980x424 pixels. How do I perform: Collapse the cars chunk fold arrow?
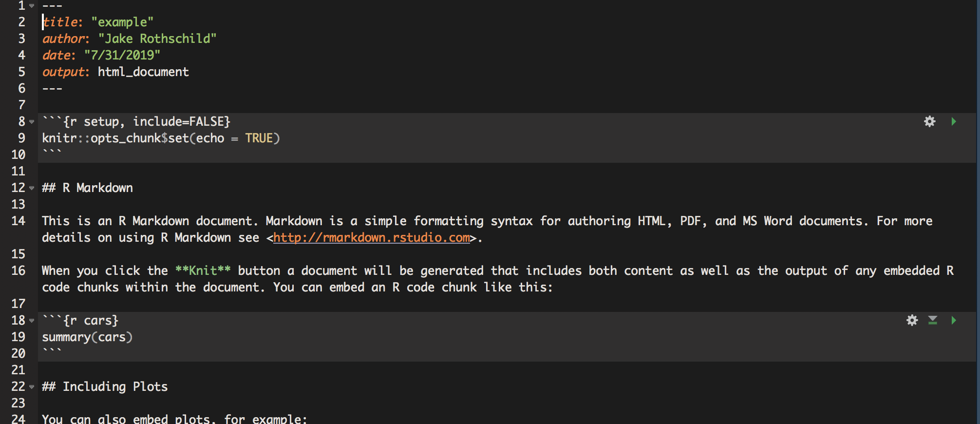tap(32, 321)
